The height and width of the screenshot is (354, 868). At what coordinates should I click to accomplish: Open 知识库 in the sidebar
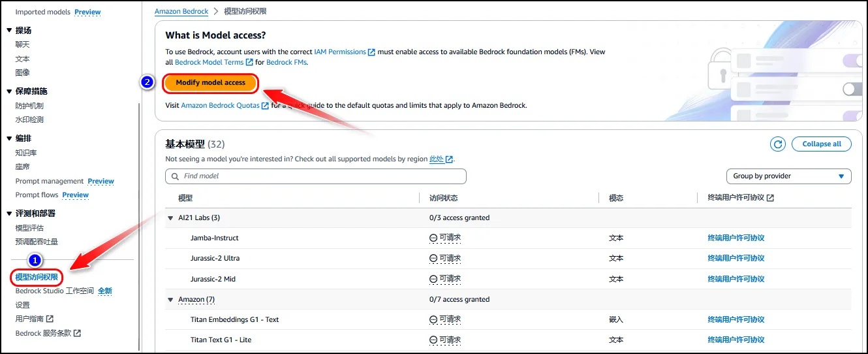[x=26, y=153]
